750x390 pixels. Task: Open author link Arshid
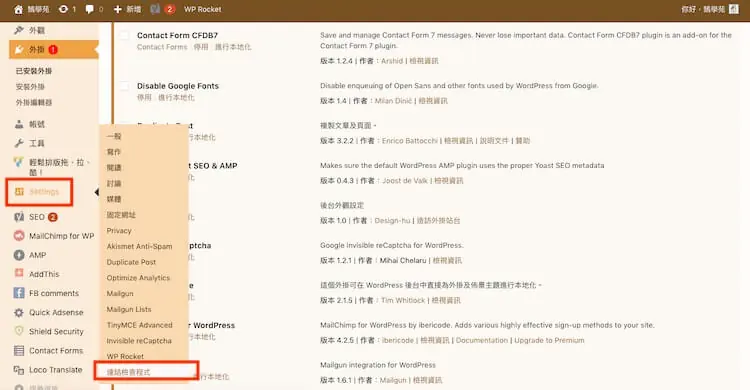[x=392, y=61]
